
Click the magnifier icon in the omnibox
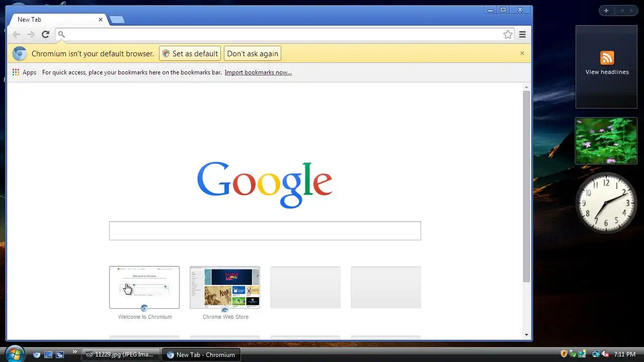(61, 35)
